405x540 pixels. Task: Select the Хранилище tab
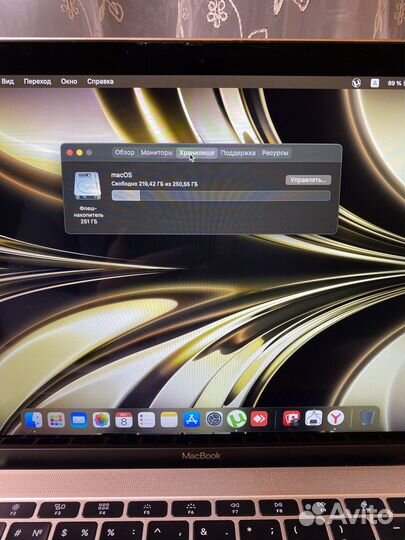[197, 153]
